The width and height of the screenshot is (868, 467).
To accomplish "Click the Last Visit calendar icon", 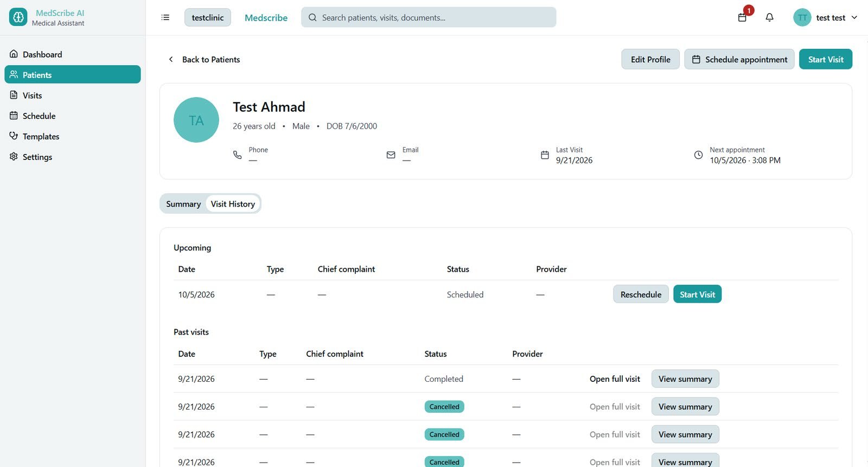I will (545, 155).
